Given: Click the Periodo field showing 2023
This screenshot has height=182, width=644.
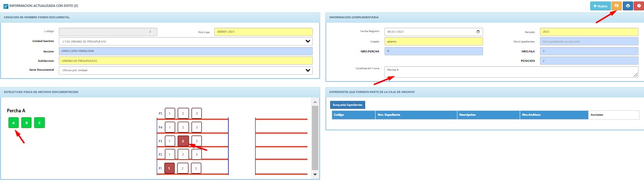Looking at the screenshot, I should tap(589, 32).
